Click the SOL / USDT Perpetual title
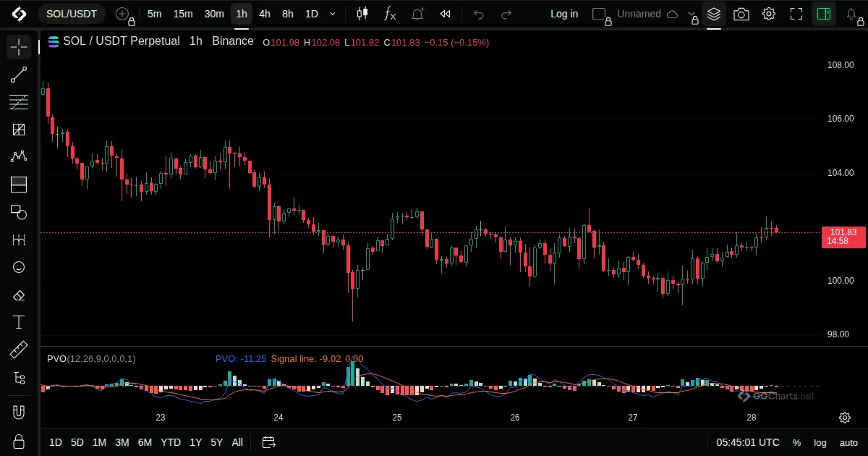The height and width of the screenshot is (456, 868). point(122,41)
